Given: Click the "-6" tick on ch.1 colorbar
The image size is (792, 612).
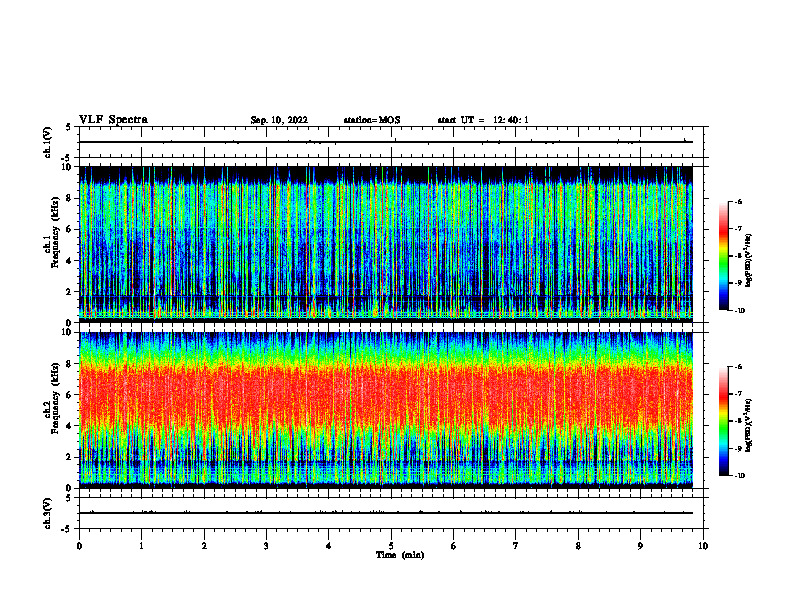Looking at the screenshot, I should 738,202.
